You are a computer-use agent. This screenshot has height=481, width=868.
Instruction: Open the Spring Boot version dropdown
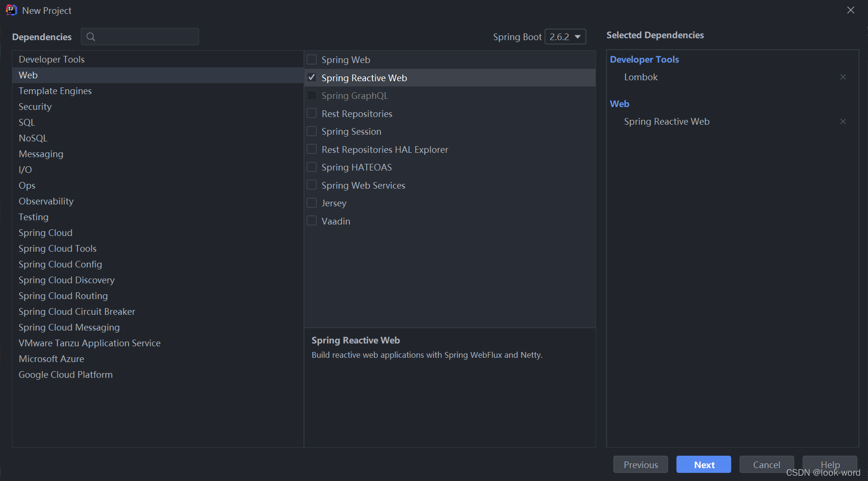[565, 37]
